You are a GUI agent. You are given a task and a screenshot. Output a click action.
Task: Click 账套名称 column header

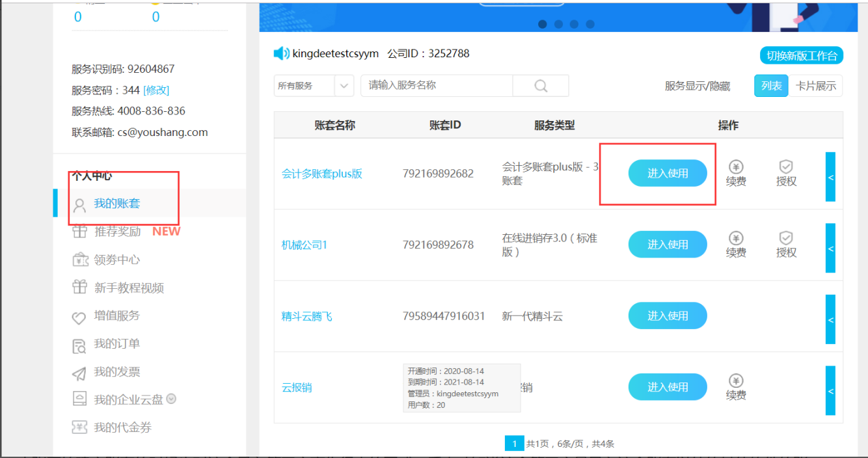click(x=334, y=125)
